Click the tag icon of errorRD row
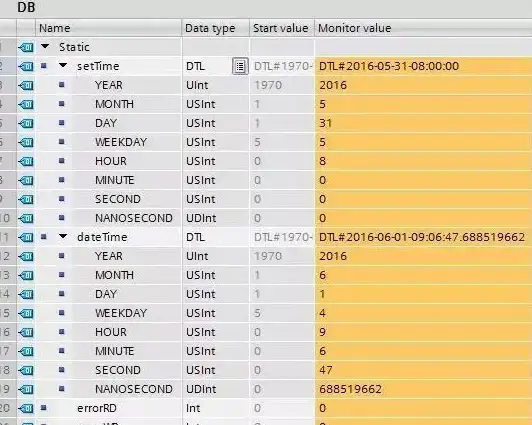 point(26,408)
